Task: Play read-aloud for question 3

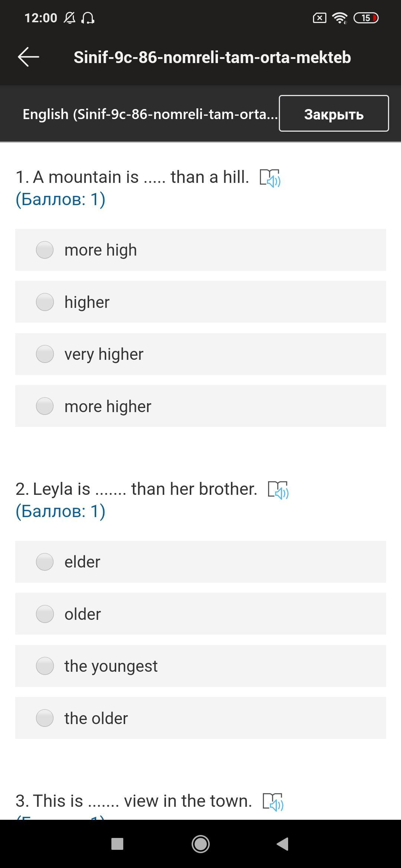Action: click(273, 802)
